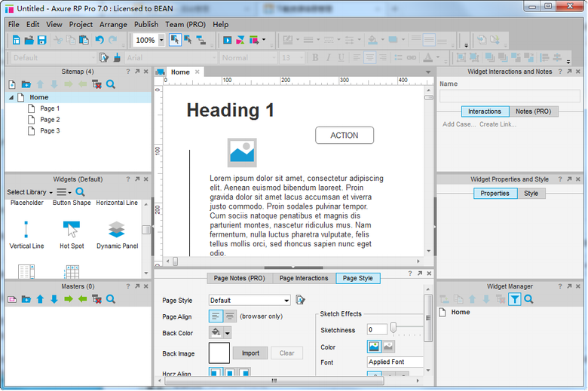Click the Back Color bucket swatch
Screen dimensions: 588x391
(216, 332)
